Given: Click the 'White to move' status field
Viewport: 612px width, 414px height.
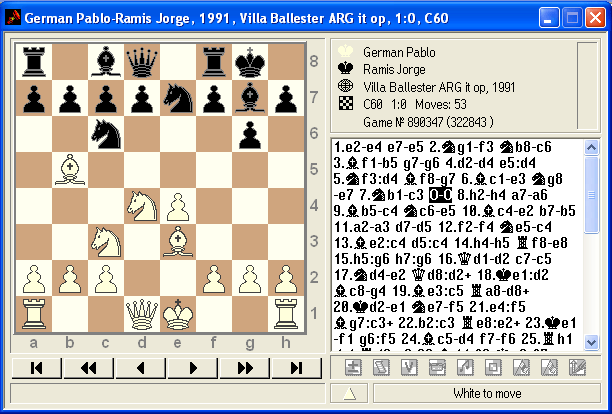Looking at the screenshot, I should pyautogui.click(x=487, y=393).
